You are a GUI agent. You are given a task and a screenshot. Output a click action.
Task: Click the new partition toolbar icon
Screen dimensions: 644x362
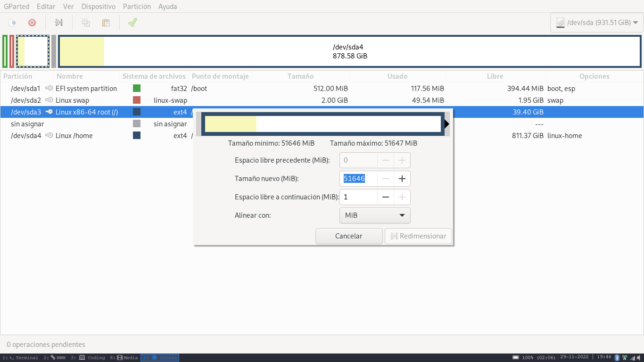[x=13, y=23]
